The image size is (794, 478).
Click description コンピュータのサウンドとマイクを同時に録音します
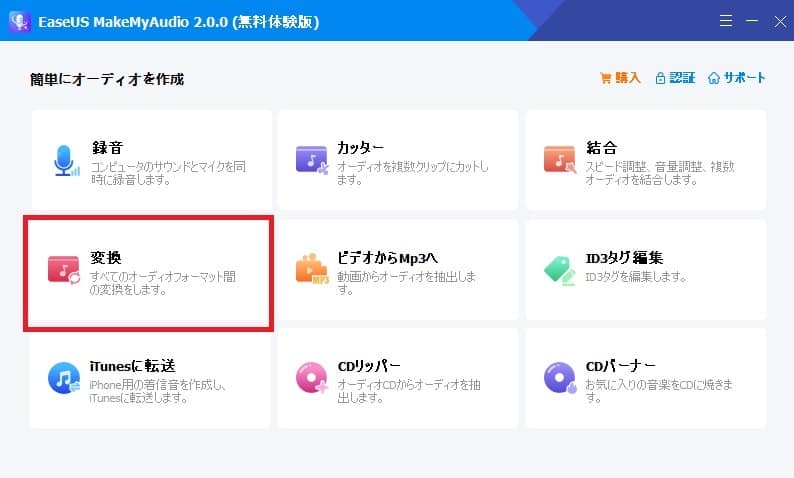(169, 173)
